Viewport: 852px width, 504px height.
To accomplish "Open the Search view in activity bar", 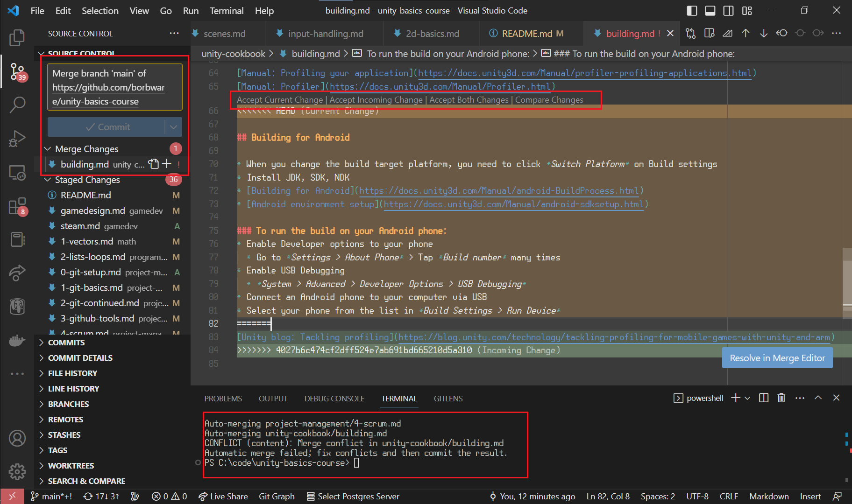I will 17,105.
